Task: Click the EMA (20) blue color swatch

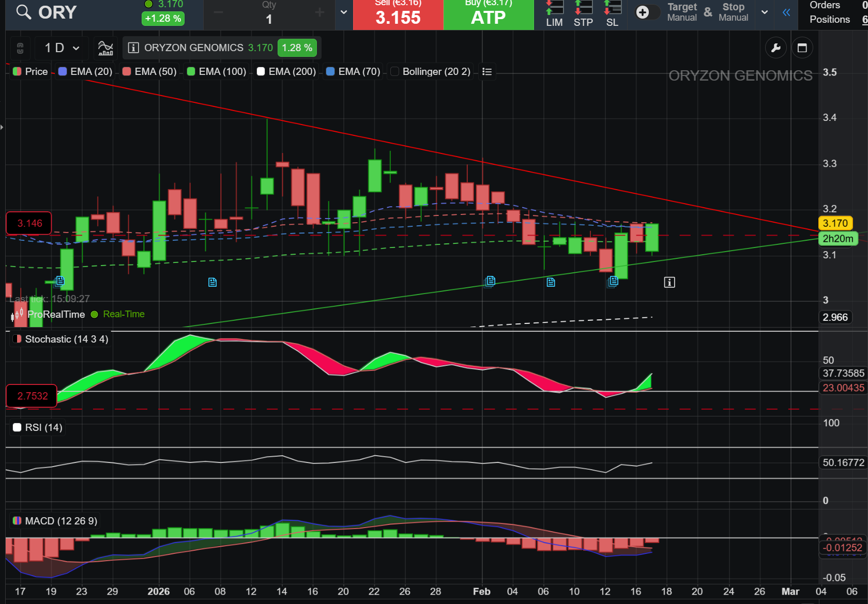Action: (x=63, y=71)
